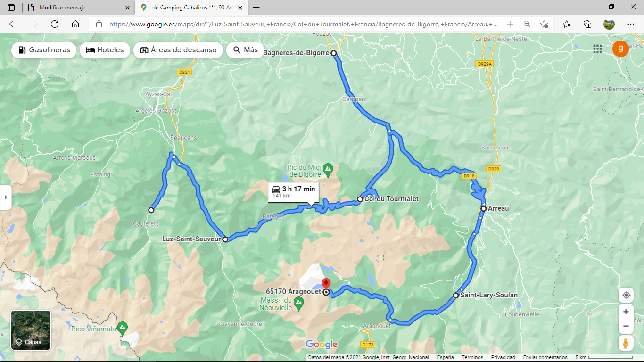The image size is (644, 362).
Task: Show my location on the map
Action: click(626, 295)
